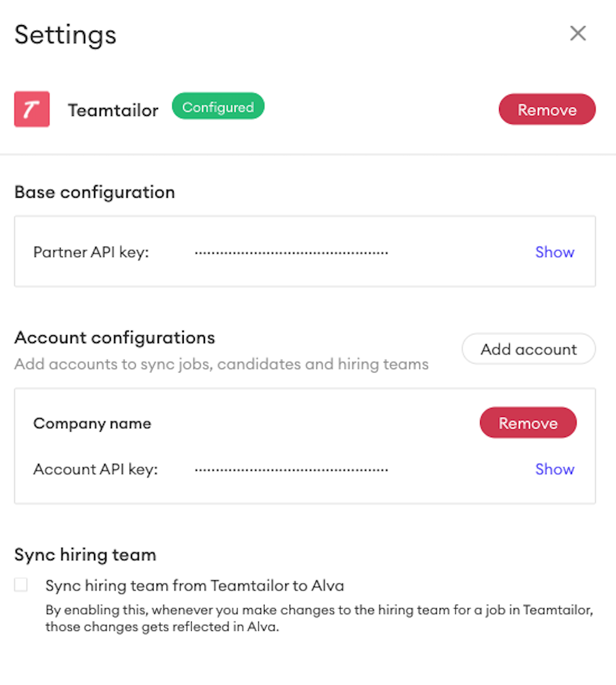Click the Partner API key label

point(91,253)
